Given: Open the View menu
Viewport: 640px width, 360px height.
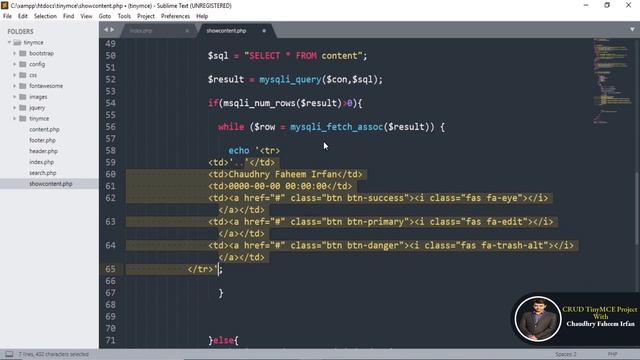Looking at the screenshot, I should point(86,16).
